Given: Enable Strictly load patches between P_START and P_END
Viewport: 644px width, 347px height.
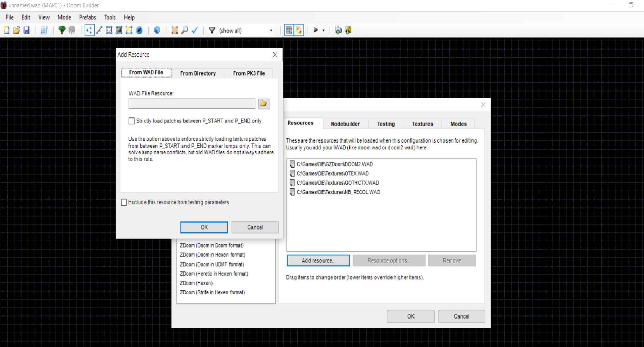Looking at the screenshot, I should 132,121.
